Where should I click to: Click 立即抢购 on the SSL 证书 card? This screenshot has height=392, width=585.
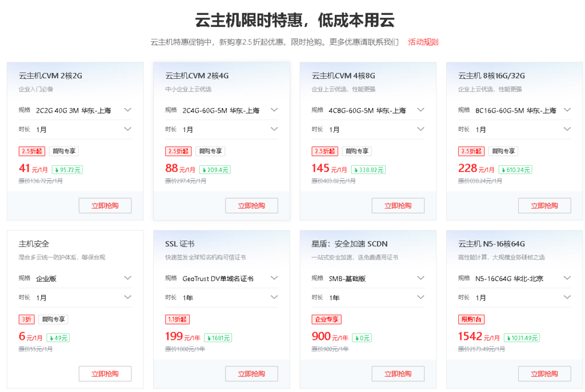(251, 374)
